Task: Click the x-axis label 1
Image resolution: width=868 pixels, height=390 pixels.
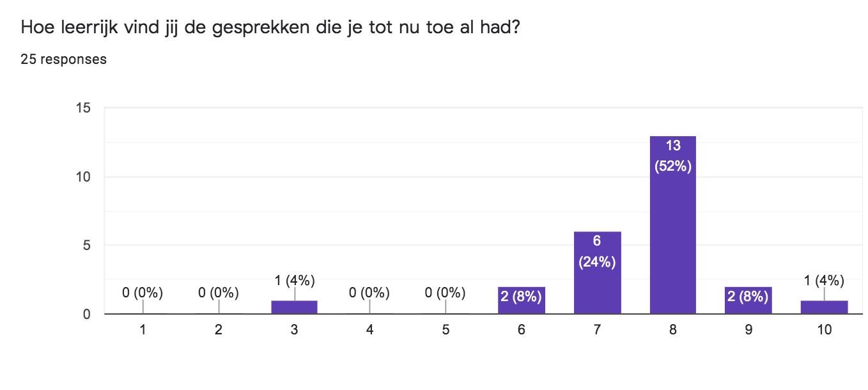Action: (143, 330)
